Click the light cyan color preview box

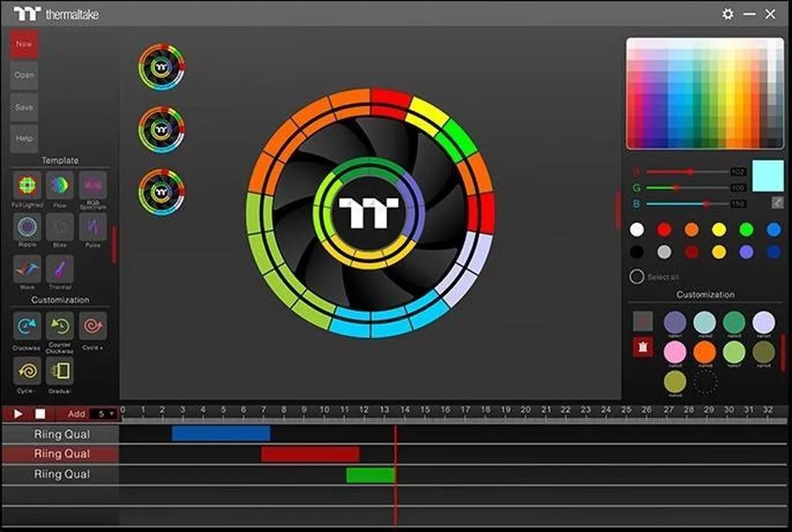pos(767,176)
